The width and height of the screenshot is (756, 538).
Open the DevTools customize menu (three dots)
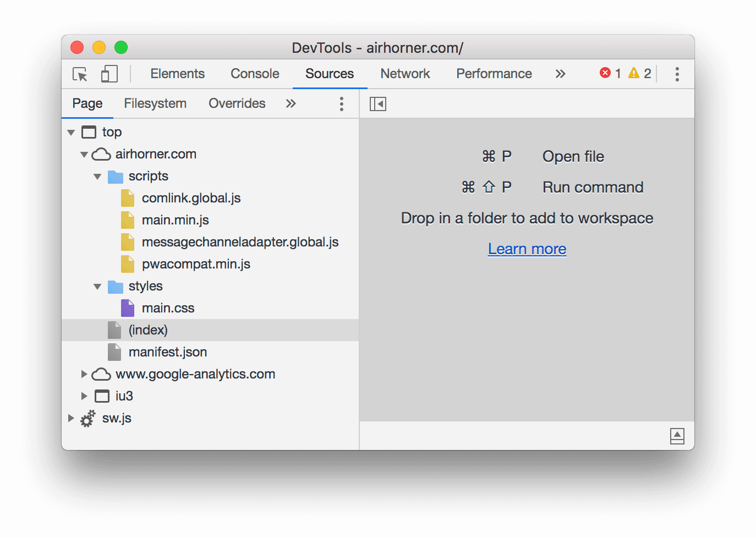[x=677, y=74]
